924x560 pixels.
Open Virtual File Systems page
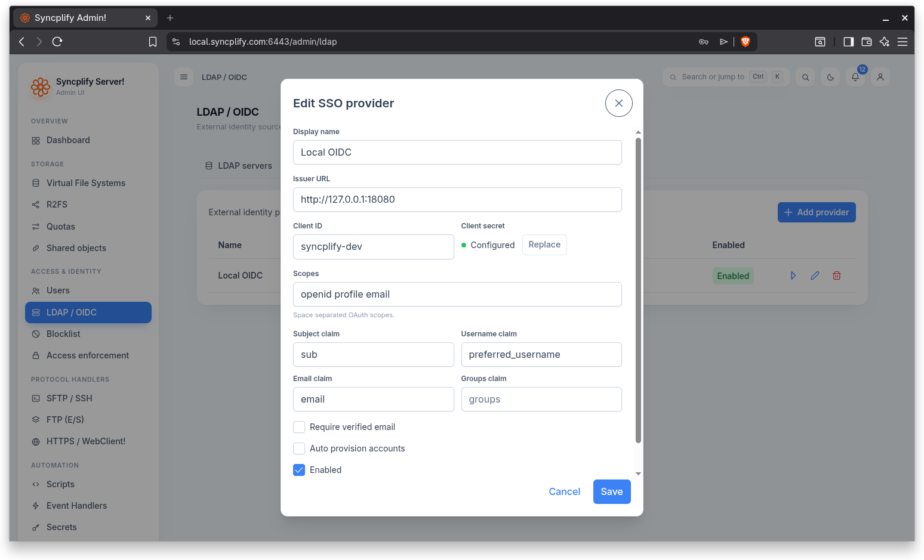[x=88, y=183]
